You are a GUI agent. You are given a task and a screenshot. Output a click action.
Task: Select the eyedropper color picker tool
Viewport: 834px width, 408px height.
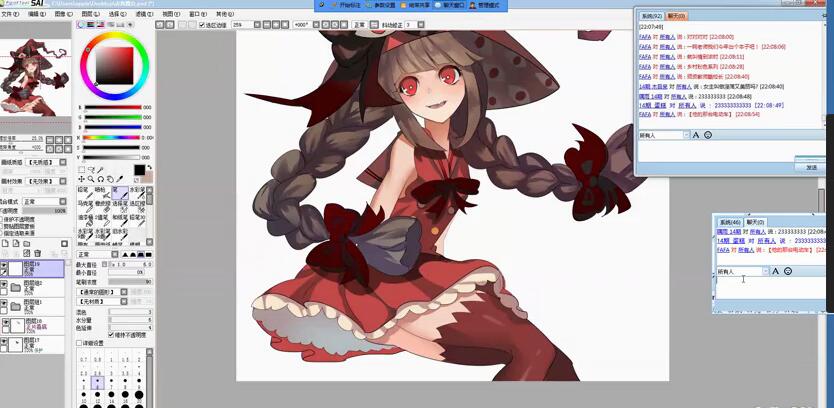(x=120, y=179)
